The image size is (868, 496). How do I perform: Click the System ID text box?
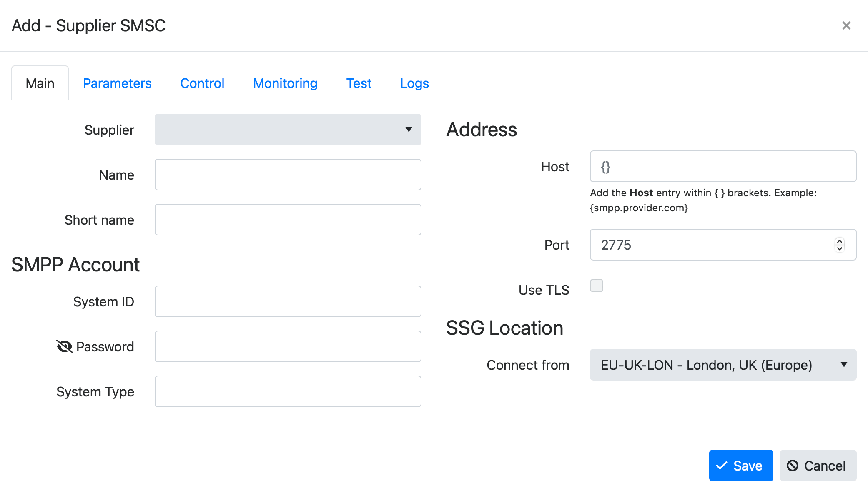288,301
